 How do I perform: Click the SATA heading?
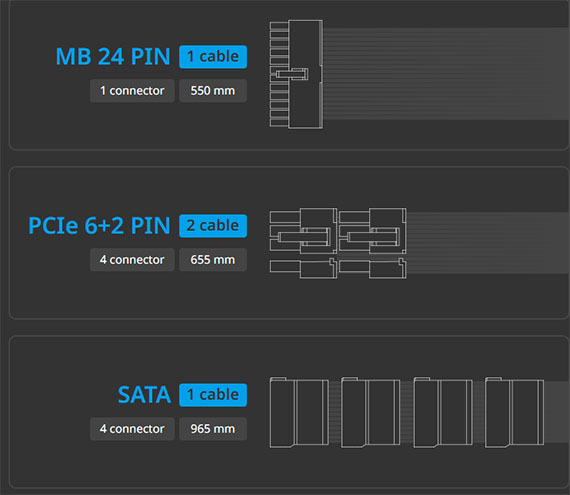coord(144,395)
